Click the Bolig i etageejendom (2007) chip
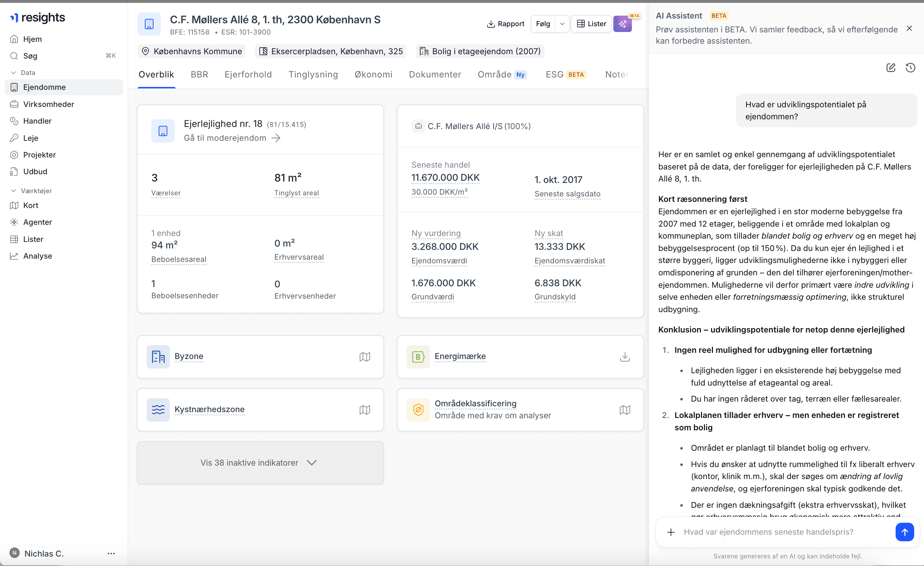This screenshot has width=924, height=566. (480, 51)
